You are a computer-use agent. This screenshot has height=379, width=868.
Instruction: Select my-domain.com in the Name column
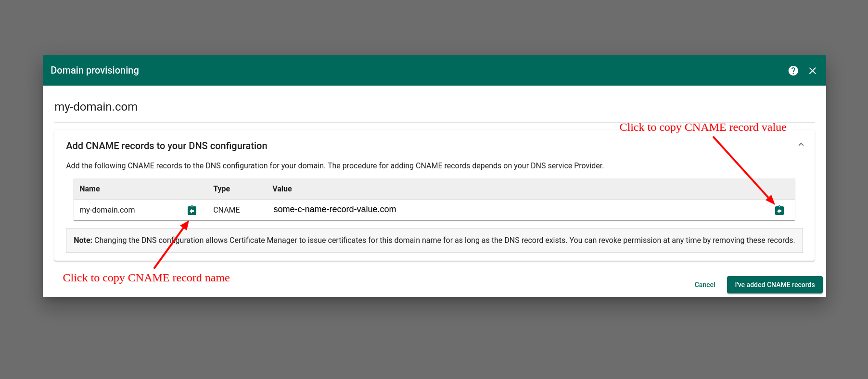(x=107, y=210)
